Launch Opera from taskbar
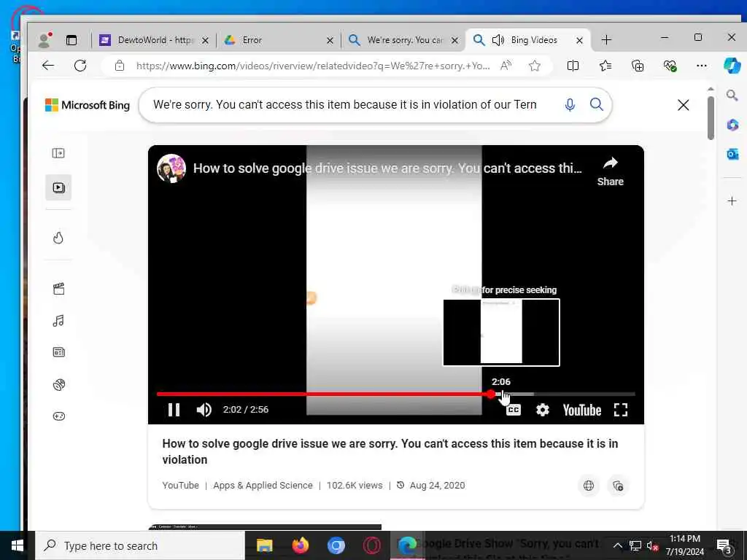Screen dimensions: 747x560 371,545
